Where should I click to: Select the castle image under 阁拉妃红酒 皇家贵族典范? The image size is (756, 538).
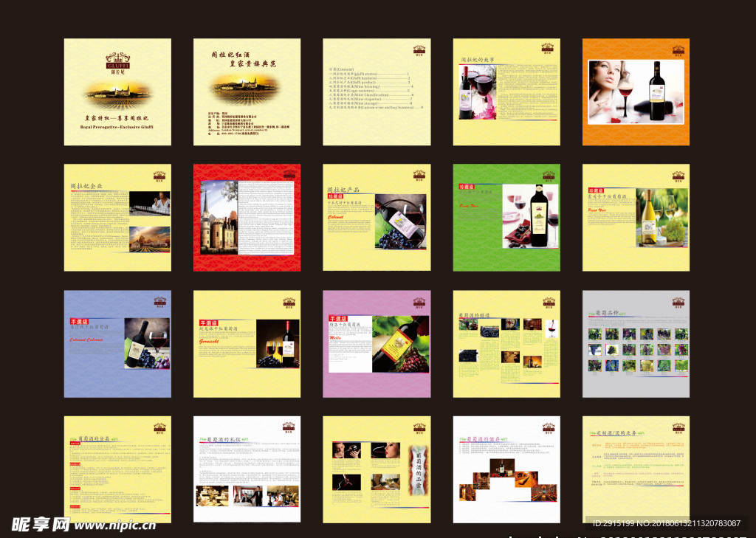247,89
